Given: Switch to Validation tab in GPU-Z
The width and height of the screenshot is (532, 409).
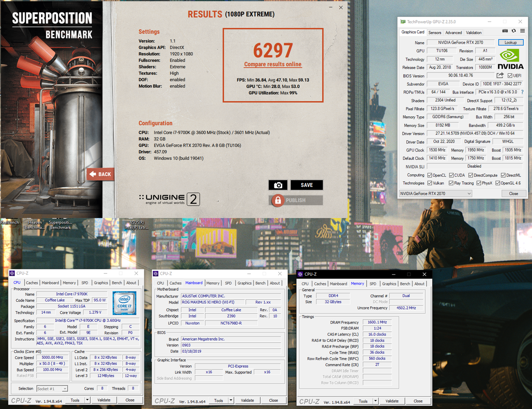Looking at the screenshot, I should tap(474, 33).
